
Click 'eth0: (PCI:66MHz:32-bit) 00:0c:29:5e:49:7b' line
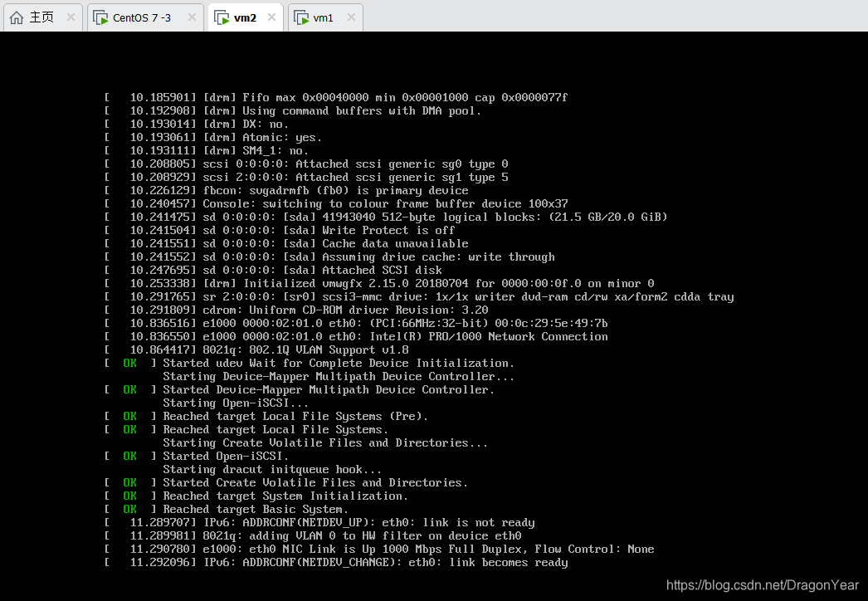357,324
